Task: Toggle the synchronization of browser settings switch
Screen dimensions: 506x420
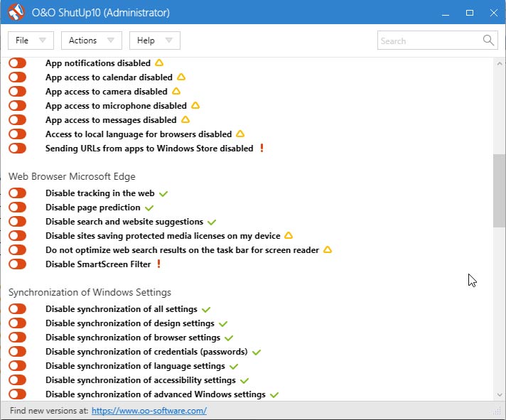Action: (18, 337)
